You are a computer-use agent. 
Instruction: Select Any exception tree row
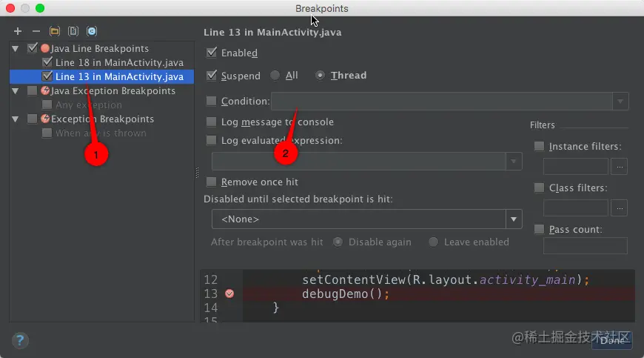click(102, 105)
